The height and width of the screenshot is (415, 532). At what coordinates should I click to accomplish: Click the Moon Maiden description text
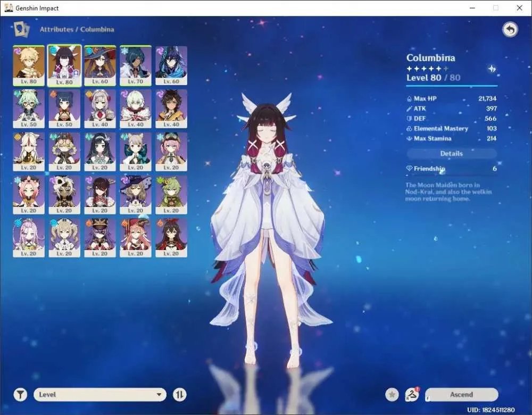click(448, 192)
